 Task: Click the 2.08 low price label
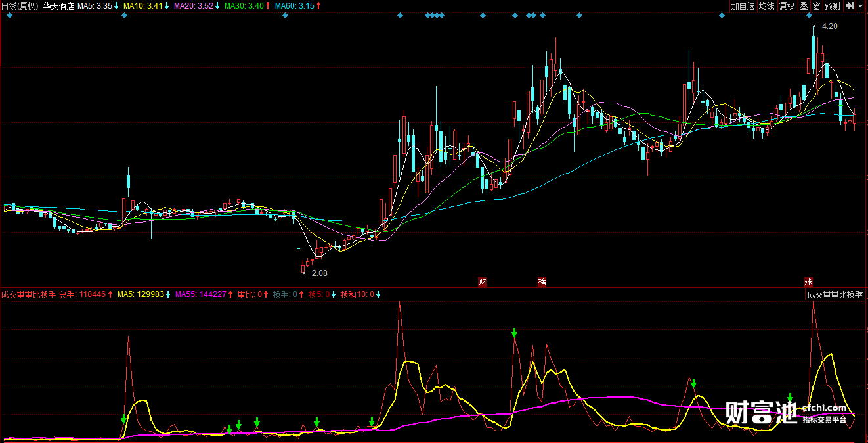point(319,273)
